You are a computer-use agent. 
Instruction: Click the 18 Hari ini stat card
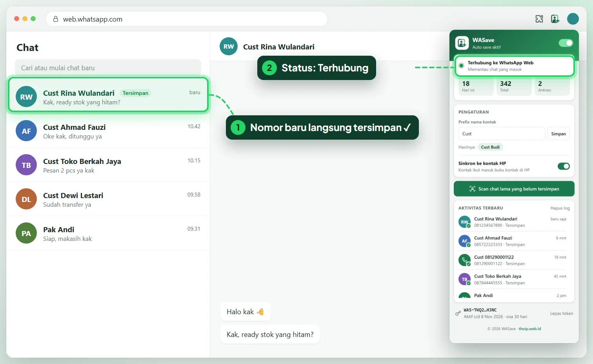point(476,87)
